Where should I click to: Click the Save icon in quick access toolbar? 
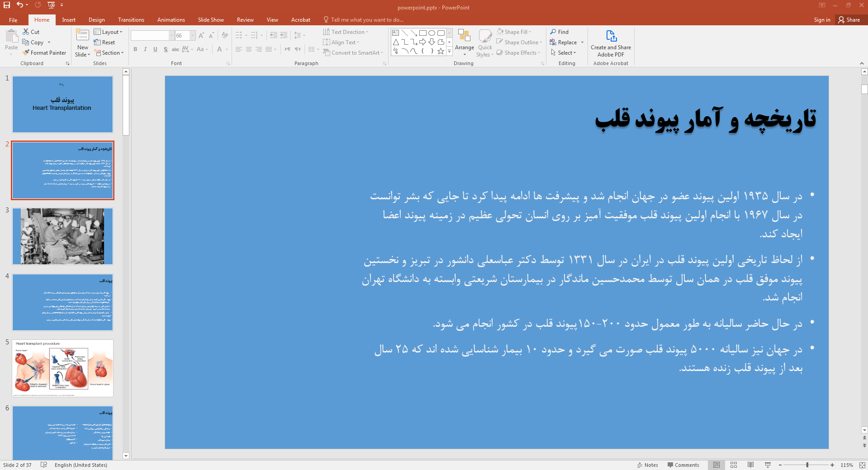[x=7, y=5]
